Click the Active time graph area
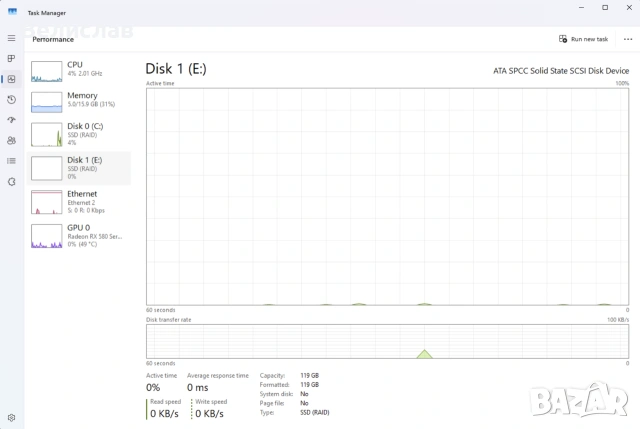 [387, 196]
